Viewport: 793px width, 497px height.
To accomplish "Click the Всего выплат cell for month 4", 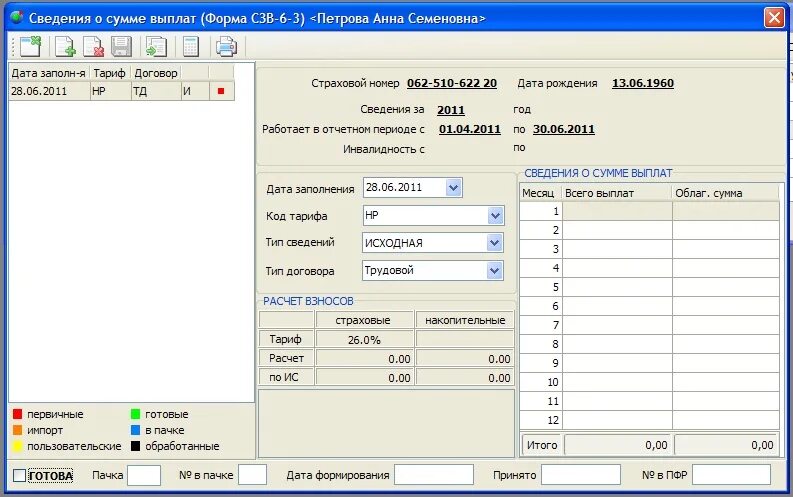I will tap(617, 268).
